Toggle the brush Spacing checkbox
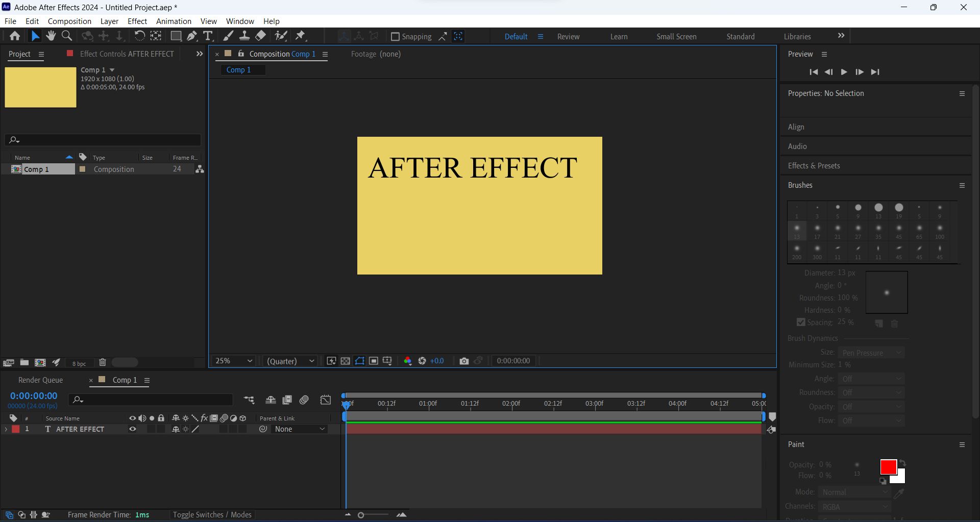This screenshot has height=522, width=980. click(801, 322)
